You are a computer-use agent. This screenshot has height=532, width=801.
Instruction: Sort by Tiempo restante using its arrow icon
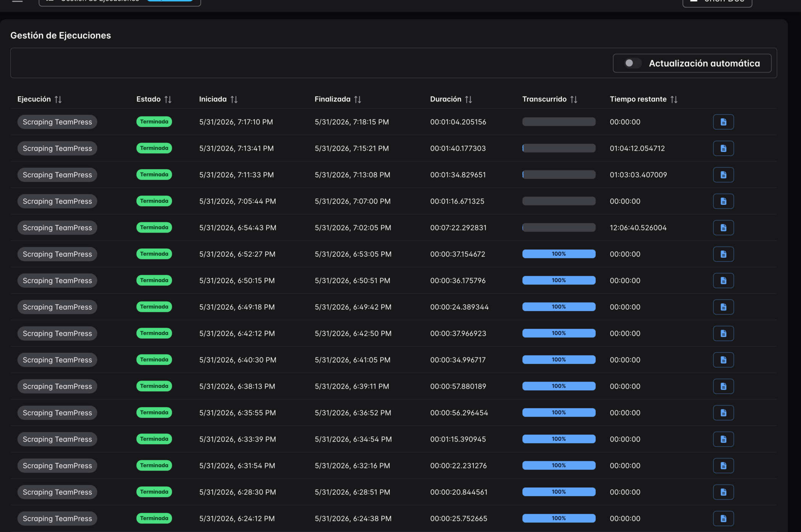coord(674,100)
